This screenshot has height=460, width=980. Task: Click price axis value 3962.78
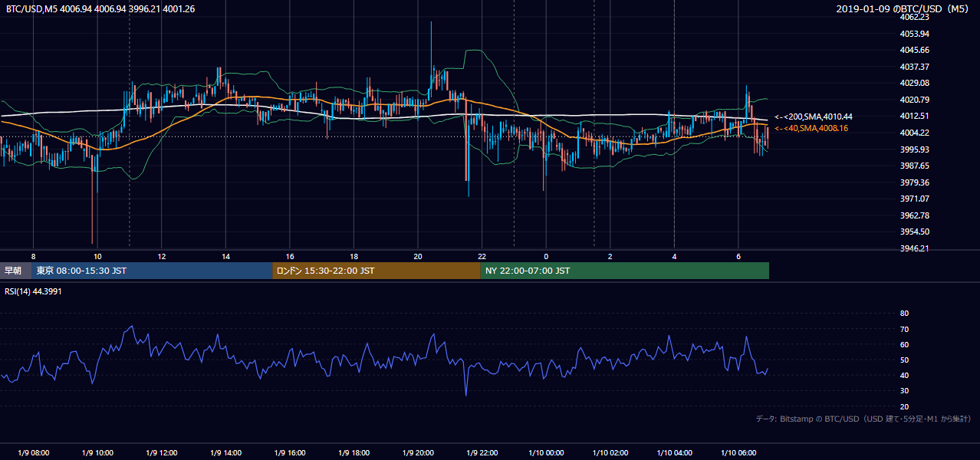point(915,215)
